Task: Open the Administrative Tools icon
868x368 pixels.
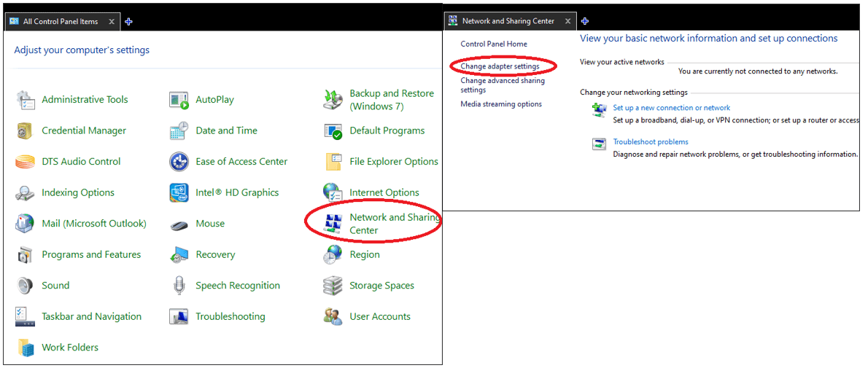Action: point(26,100)
